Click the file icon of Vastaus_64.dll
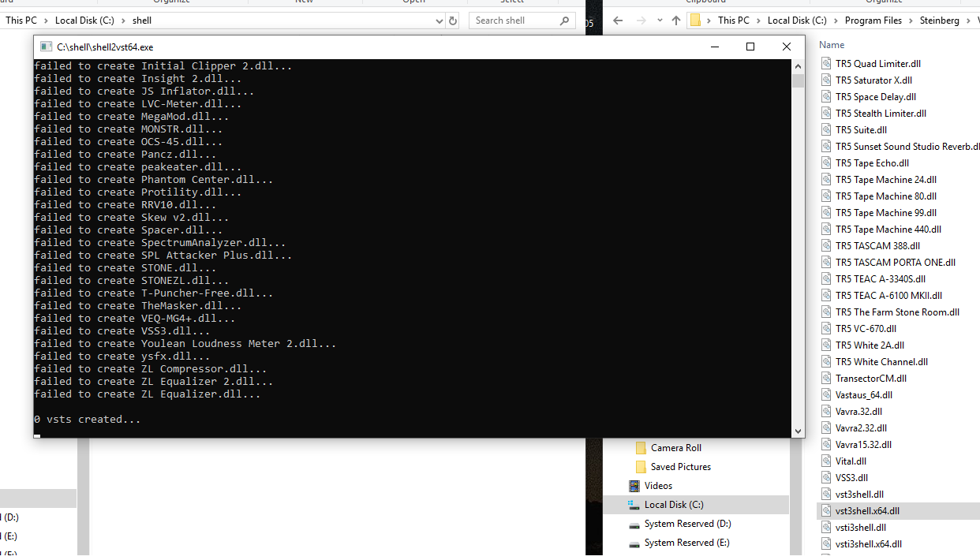Image resolution: width=980 pixels, height=560 pixels. [826, 395]
